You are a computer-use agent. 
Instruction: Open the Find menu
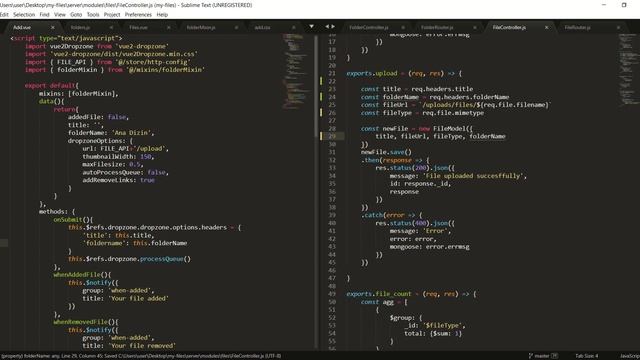point(44,14)
